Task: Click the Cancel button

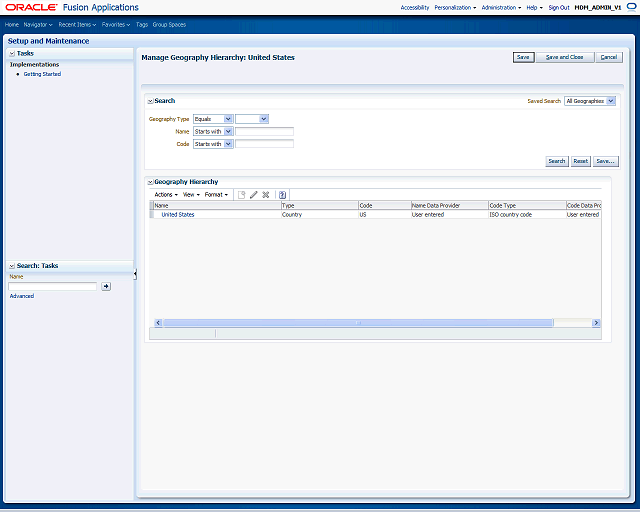Action: point(609,57)
